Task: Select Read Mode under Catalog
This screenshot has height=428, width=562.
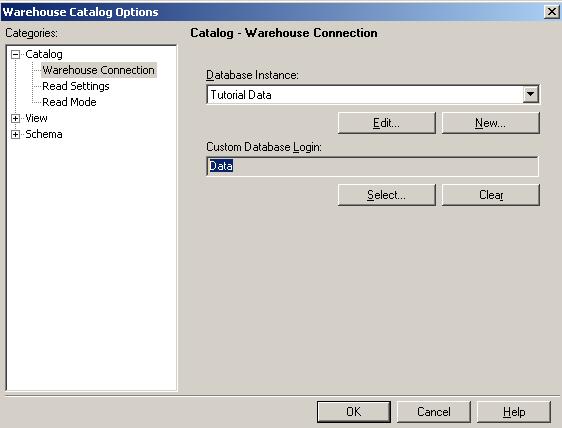Action: tap(69, 102)
